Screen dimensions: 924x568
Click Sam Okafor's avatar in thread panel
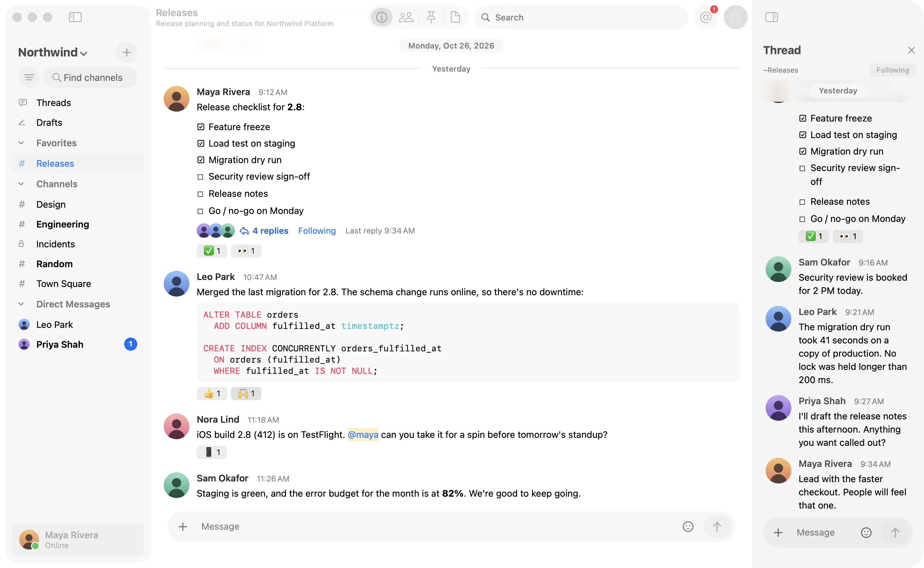coord(778,269)
